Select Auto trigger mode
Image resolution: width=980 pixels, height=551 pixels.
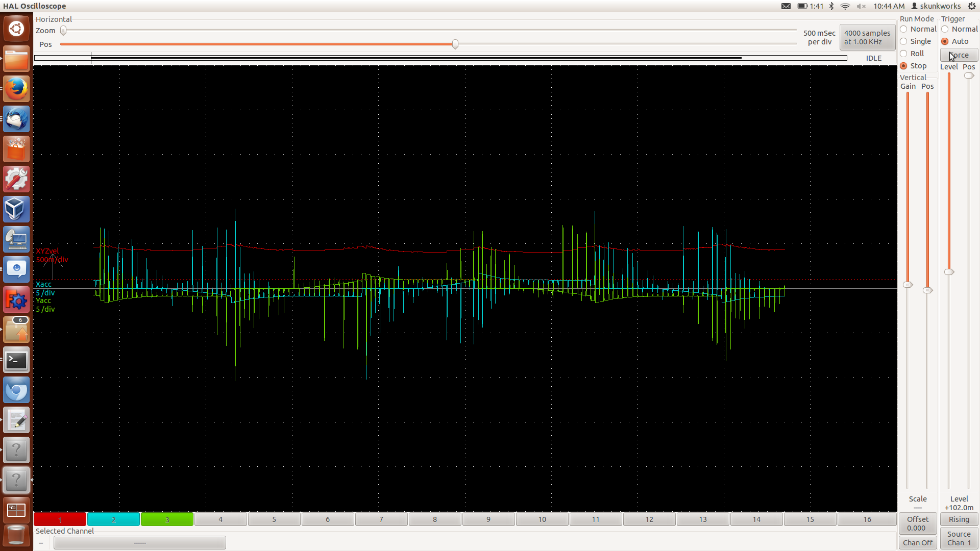955,41
